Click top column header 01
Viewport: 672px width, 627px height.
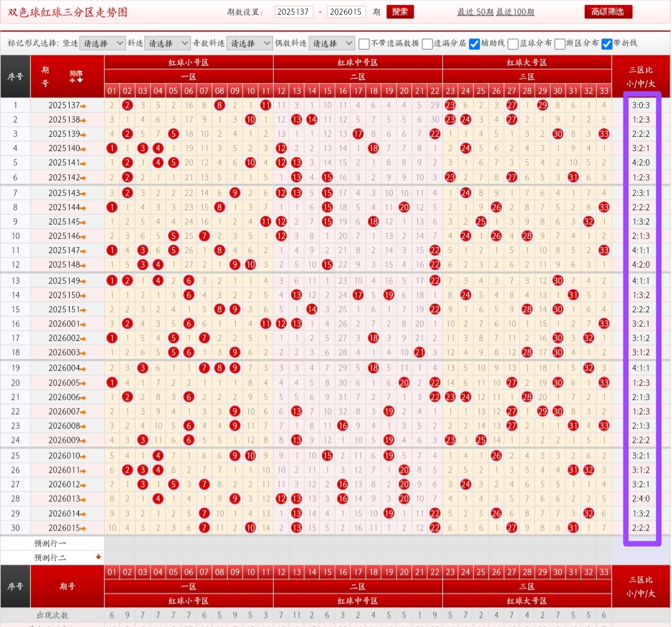point(112,91)
